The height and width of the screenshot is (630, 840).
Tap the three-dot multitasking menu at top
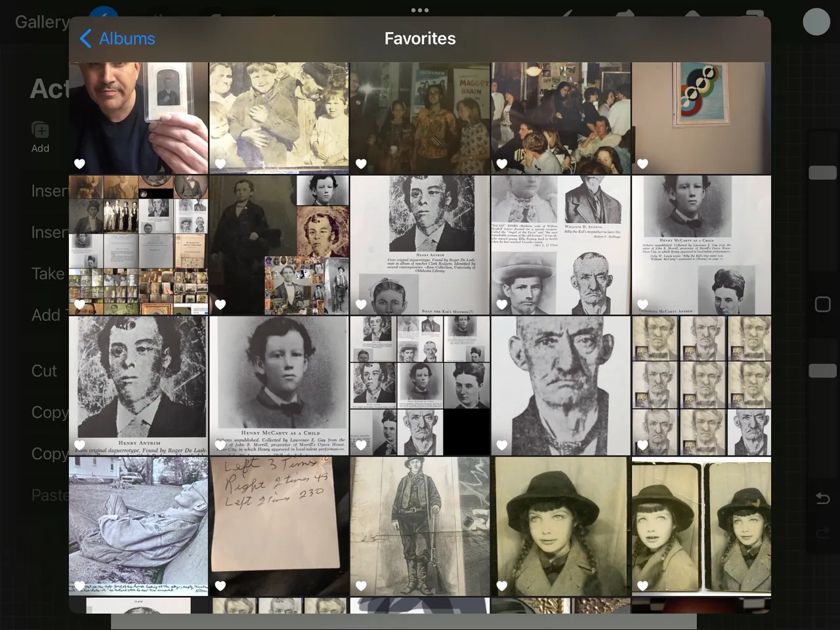pyautogui.click(x=420, y=10)
